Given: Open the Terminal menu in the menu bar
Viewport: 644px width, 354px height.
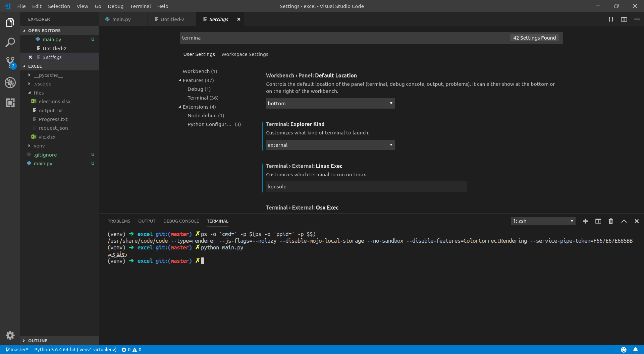Looking at the screenshot, I should 140,6.
